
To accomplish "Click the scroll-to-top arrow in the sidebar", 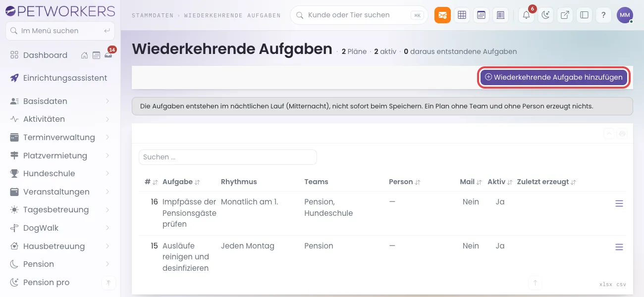I will coord(108,283).
